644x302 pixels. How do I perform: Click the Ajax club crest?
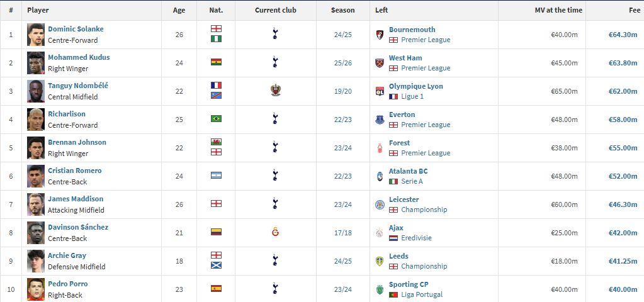(x=380, y=233)
